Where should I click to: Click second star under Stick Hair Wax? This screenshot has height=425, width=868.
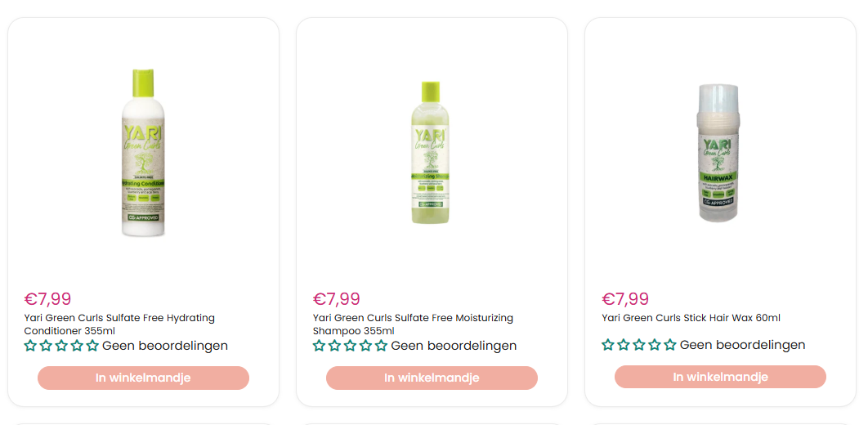(x=624, y=345)
